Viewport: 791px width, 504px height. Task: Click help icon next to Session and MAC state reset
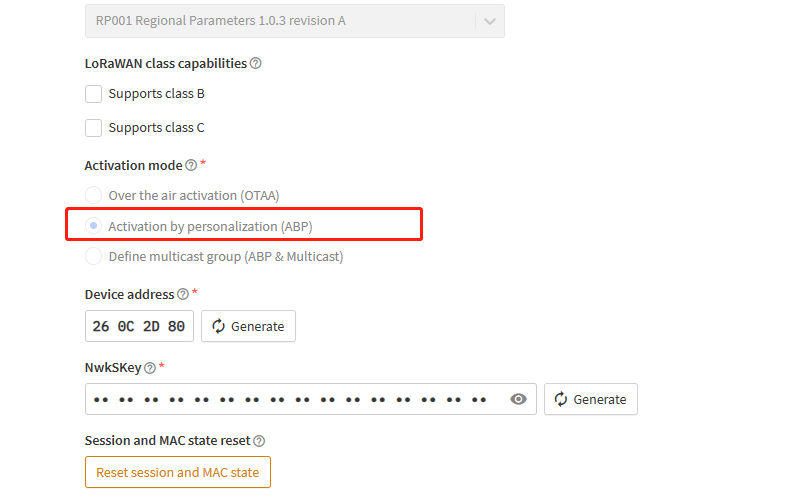[259, 441]
